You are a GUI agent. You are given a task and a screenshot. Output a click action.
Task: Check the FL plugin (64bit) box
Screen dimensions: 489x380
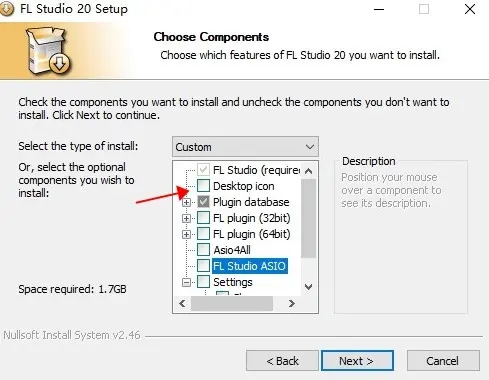coord(203,234)
